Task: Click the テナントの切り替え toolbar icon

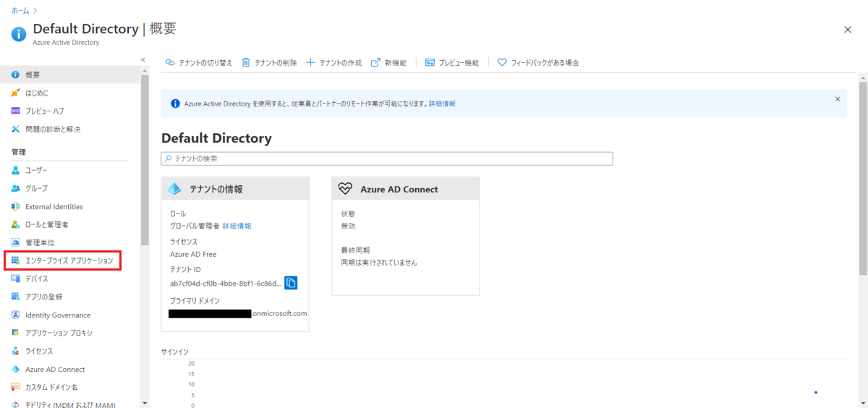Action: coord(170,63)
